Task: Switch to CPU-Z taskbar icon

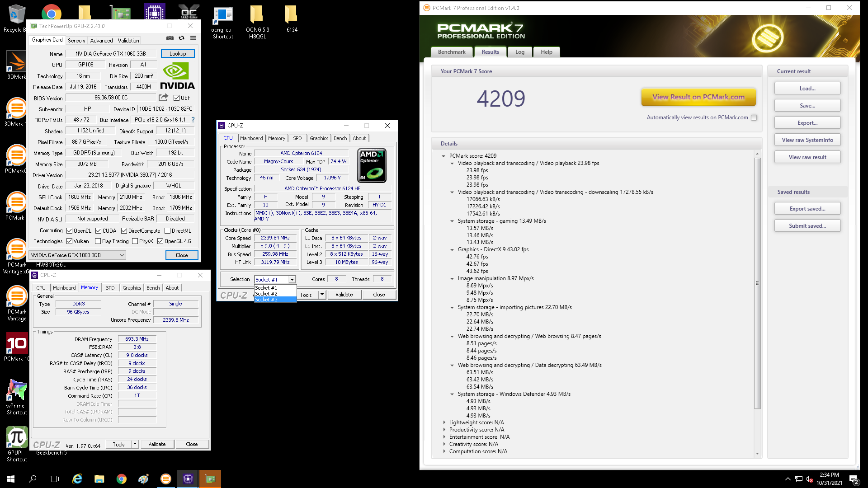Action: click(x=188, y=479)
